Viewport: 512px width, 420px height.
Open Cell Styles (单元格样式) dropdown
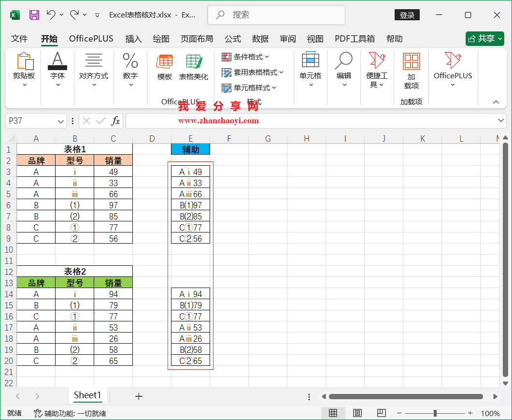click(249, 87)
